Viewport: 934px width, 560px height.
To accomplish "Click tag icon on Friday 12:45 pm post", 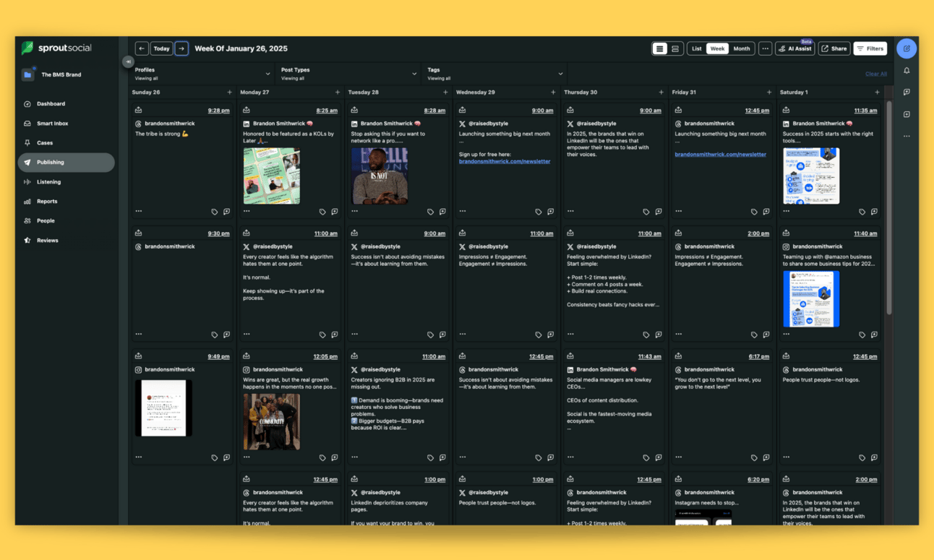I will tap(754, 212).
